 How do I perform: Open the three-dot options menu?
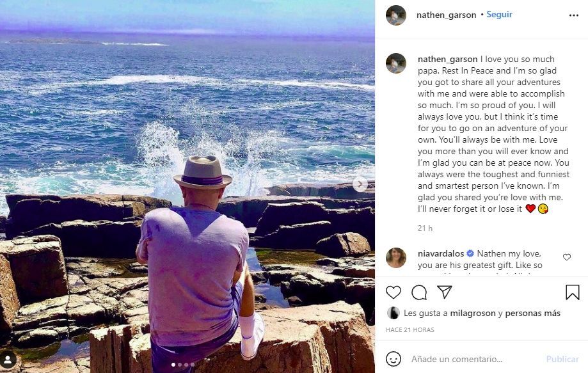tap(573, 15)
